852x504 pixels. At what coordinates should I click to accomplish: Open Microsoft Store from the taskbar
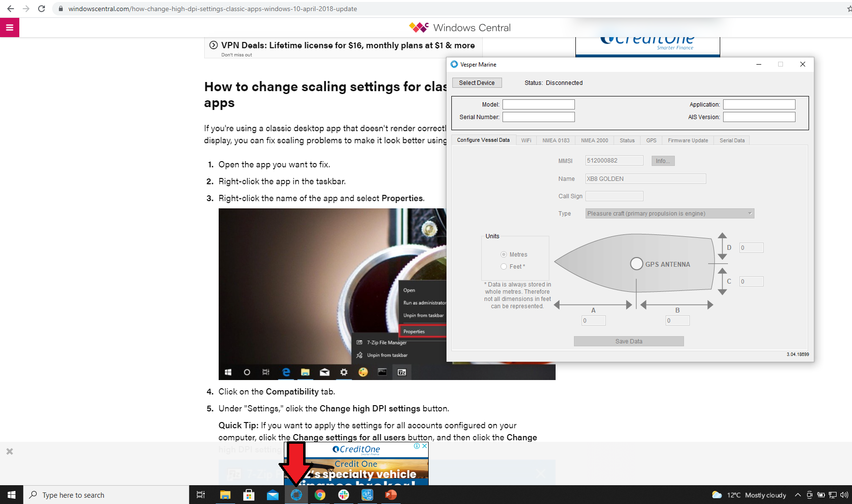pos(249,495)
